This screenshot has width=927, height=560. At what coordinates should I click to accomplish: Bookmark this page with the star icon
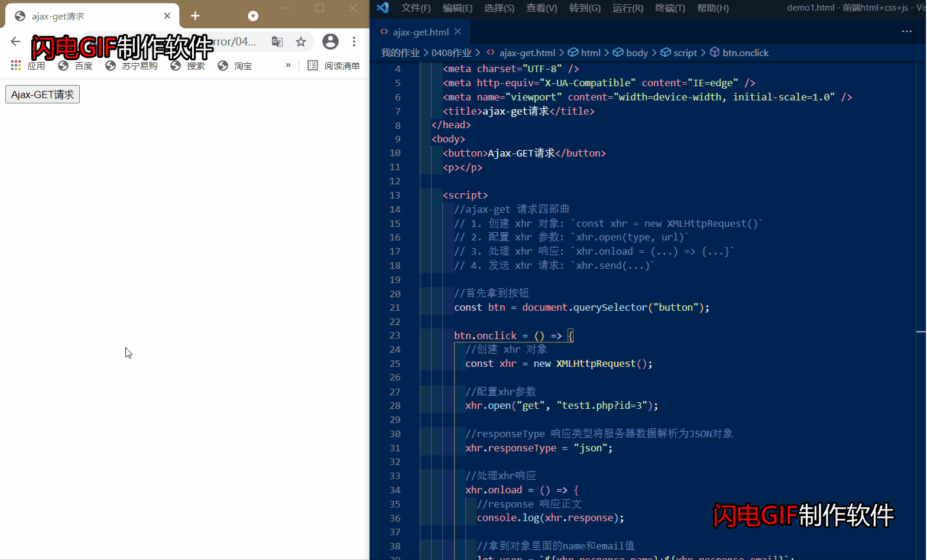pyautogui.click(x=301, y=41)
